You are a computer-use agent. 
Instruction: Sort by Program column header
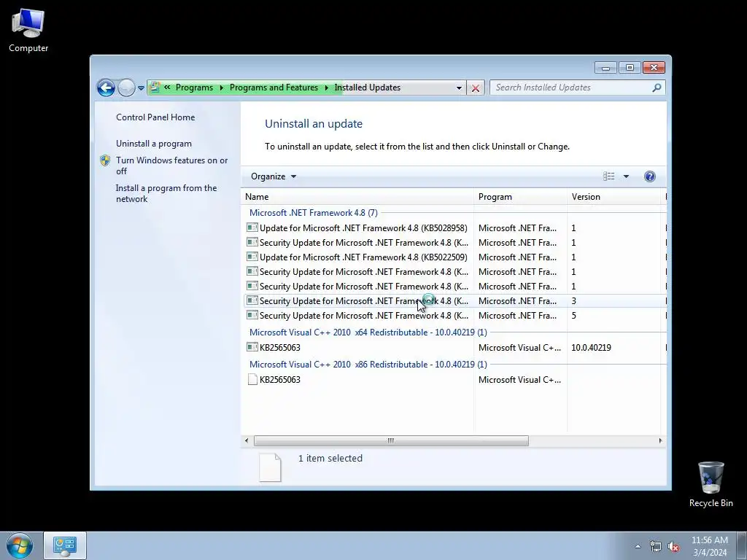point(520,197)
